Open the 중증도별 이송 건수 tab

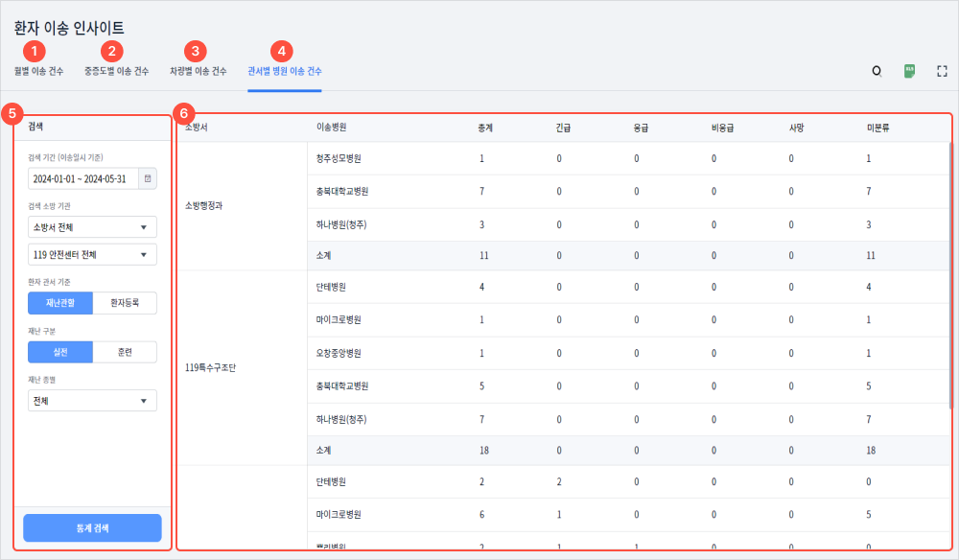pos(116,71)
